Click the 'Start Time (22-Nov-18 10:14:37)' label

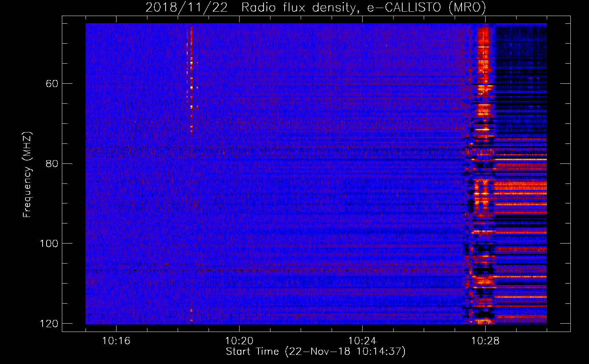click(x=316, y=352)
